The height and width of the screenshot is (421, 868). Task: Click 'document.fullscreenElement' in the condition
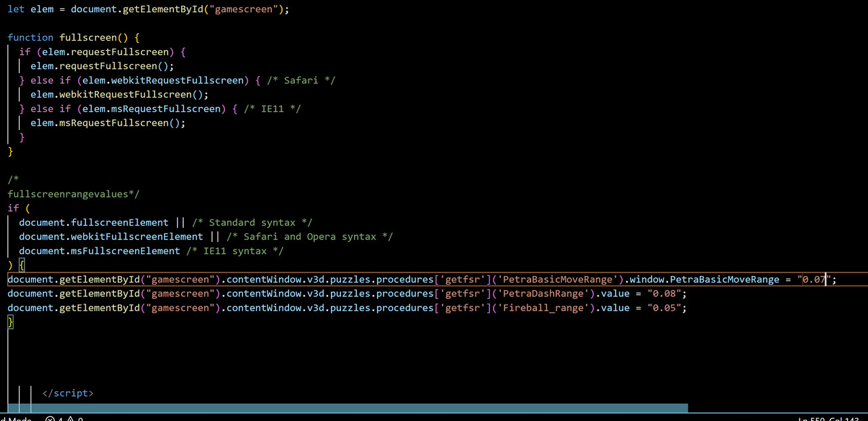[x=94, y=222]
